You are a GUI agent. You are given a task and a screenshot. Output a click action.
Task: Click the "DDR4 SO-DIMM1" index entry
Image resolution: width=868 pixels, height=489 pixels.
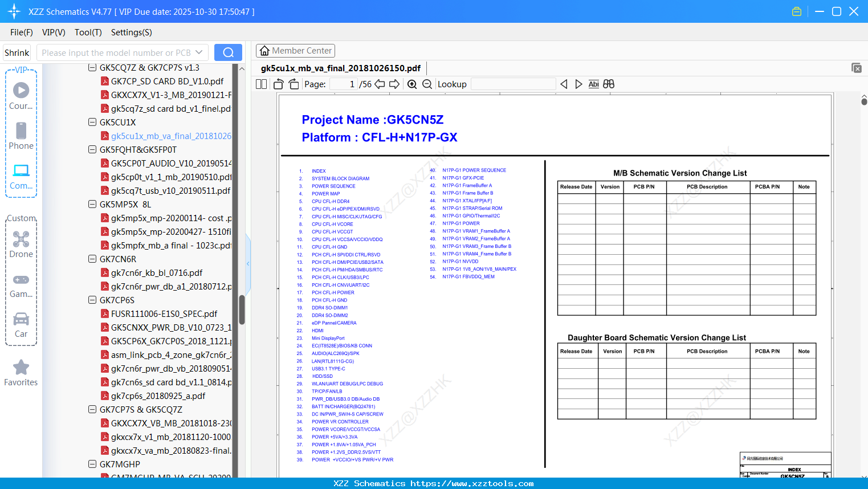click(x=329, y=308)
